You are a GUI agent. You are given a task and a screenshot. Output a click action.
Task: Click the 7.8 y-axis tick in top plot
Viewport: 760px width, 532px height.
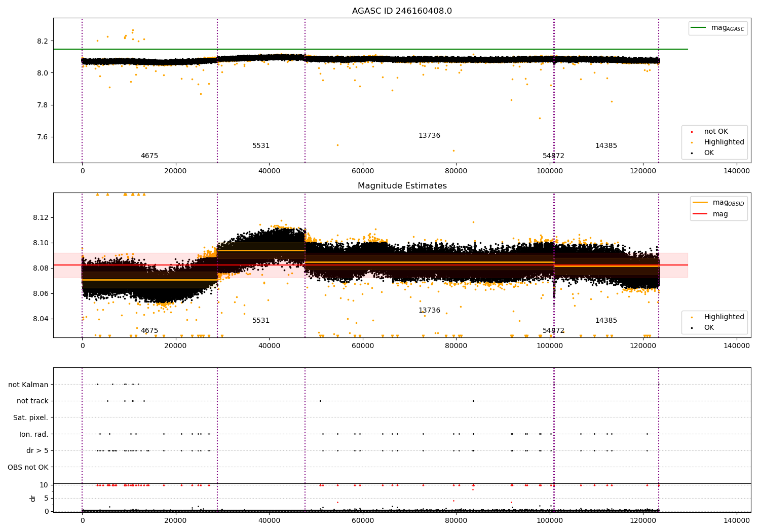pos(43,105)
